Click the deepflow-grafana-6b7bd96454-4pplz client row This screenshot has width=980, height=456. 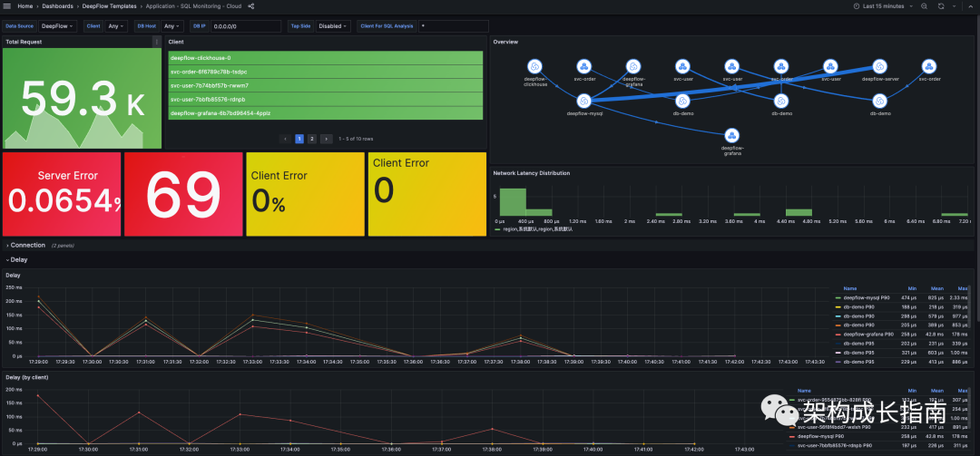tap(326, 113)
